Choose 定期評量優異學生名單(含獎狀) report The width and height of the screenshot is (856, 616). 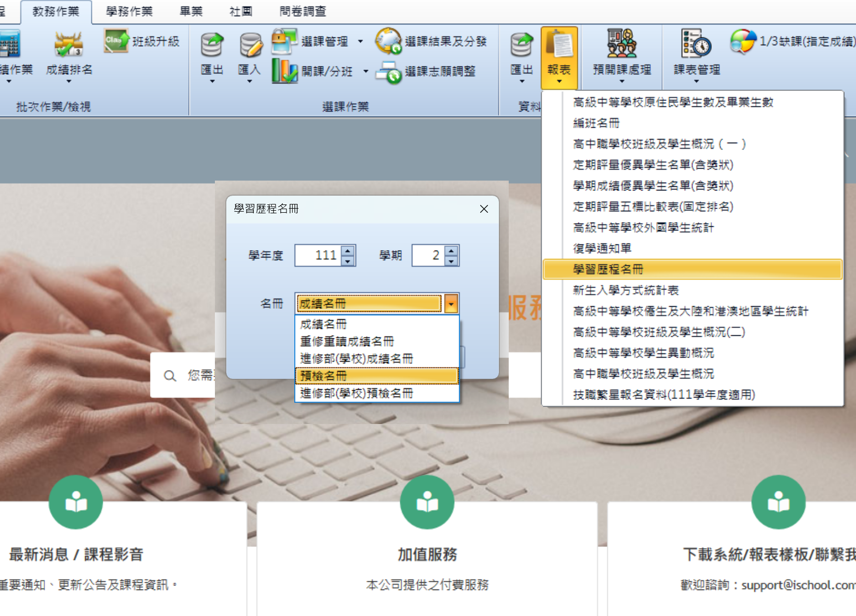[x=692, y=165]
